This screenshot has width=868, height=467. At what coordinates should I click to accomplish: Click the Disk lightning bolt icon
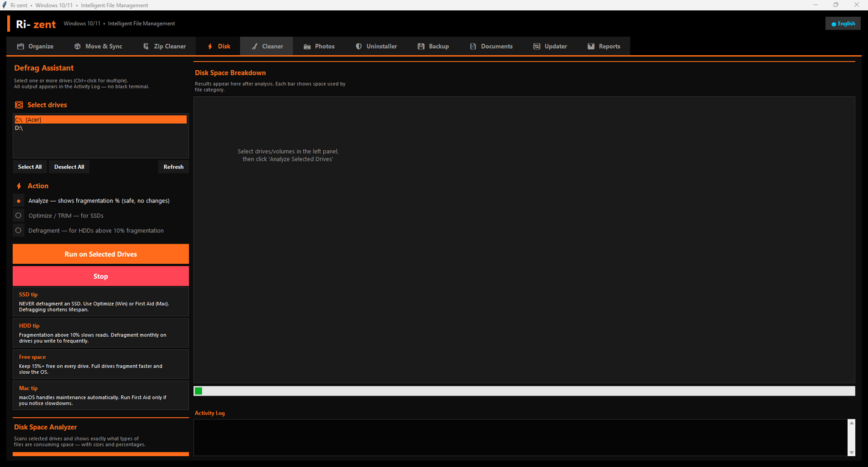click(210, 46)
